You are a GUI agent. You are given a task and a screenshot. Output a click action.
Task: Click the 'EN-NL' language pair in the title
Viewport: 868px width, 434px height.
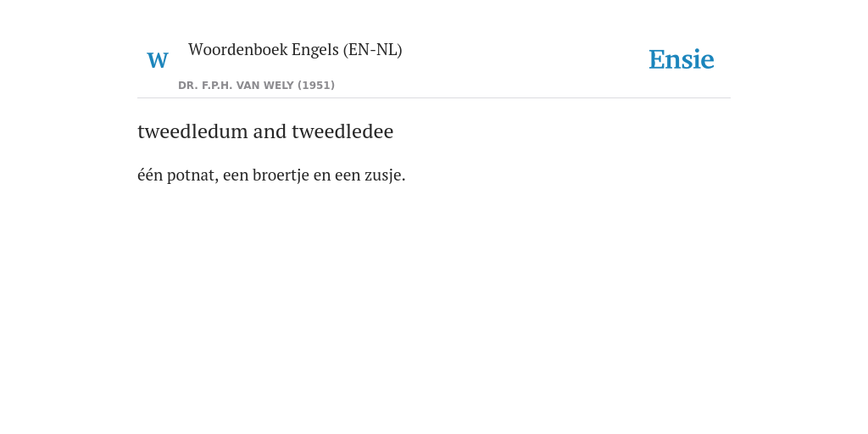click(x=373, y=50)
